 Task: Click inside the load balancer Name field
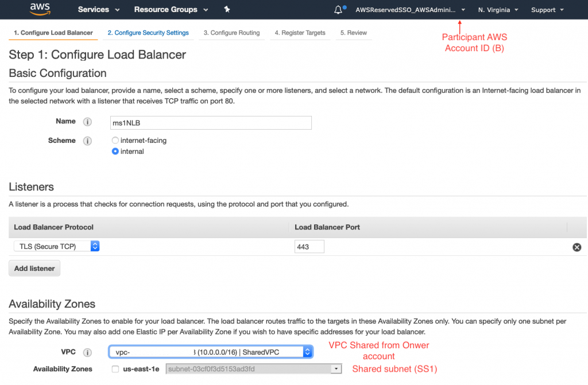tap(211, 122)
